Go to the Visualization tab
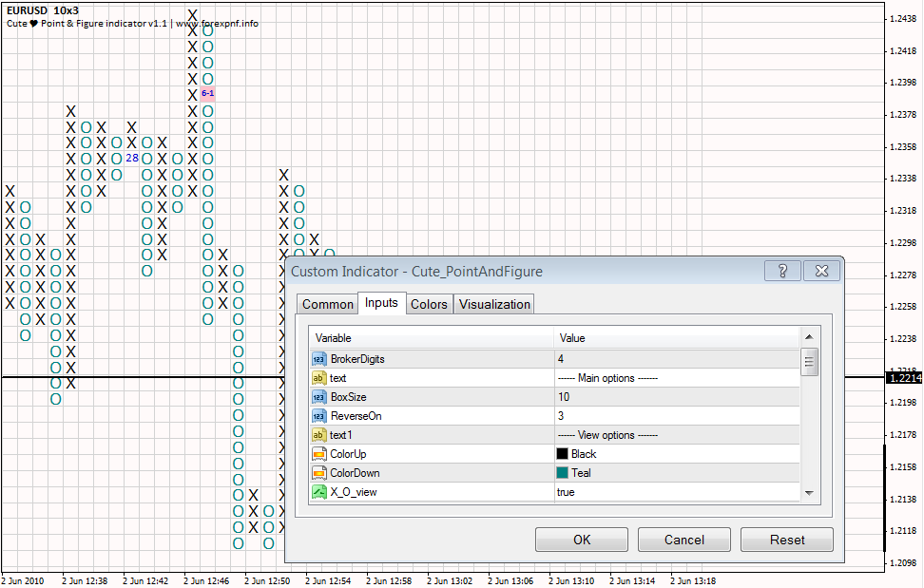The width and height of the screenshot is (924, 588). click(494, 304)
